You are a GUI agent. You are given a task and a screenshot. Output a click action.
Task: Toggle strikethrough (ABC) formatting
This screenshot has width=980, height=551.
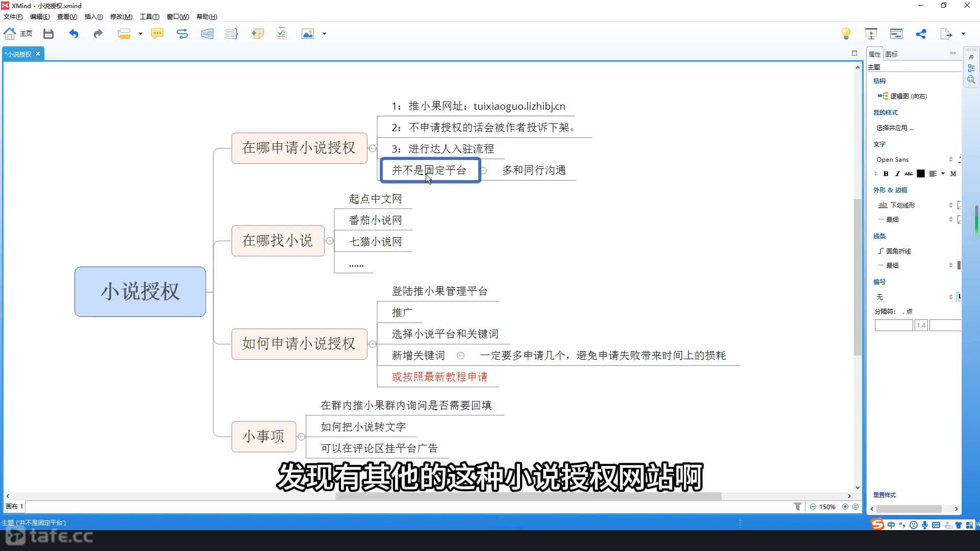coord(909,174)
